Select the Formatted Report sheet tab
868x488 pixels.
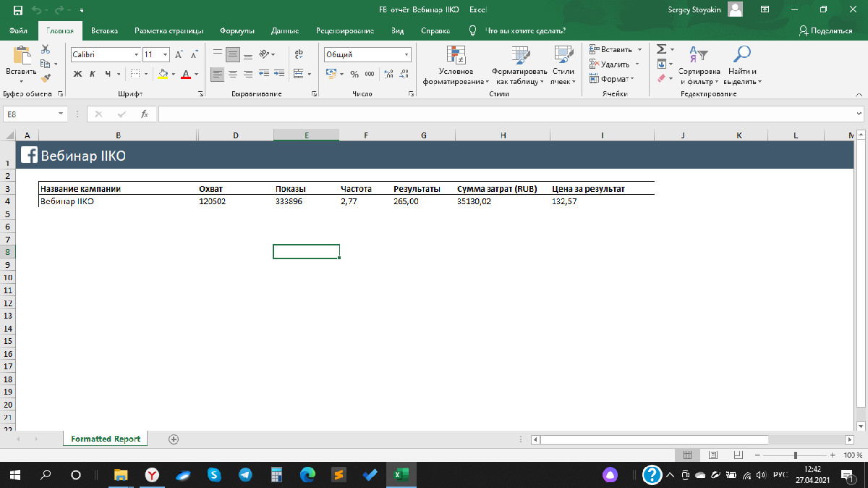(x=106, y=439)
